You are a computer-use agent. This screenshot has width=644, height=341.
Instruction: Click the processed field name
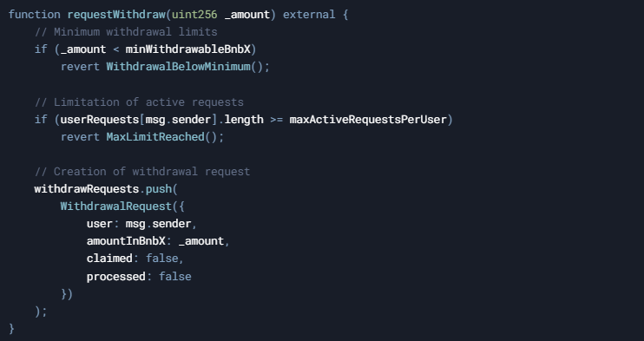coord(116,277)
